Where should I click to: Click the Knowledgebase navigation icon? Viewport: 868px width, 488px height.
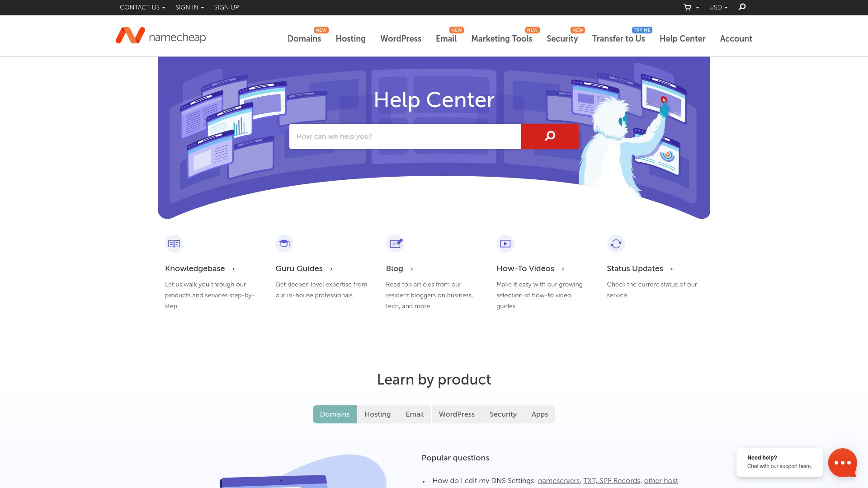point(174,244)
